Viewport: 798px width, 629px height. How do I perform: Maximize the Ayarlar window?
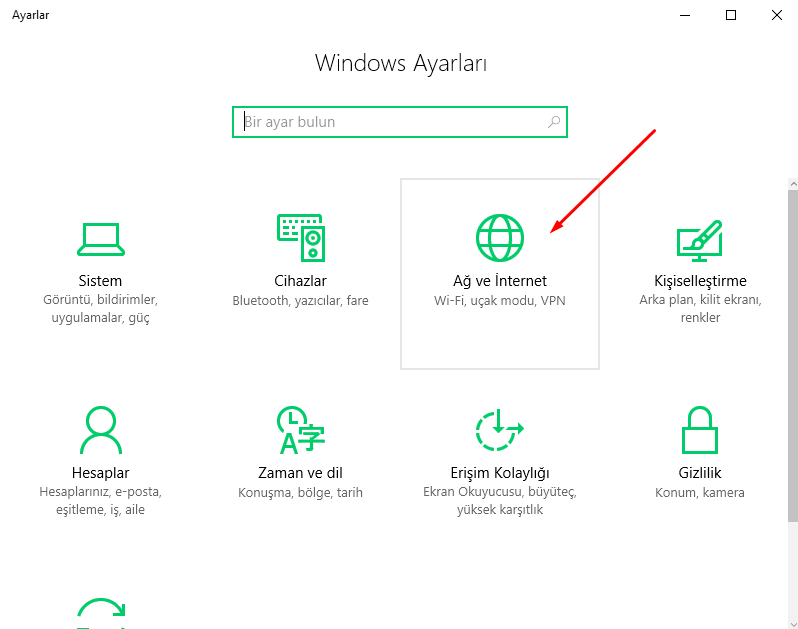pos(731,15)
